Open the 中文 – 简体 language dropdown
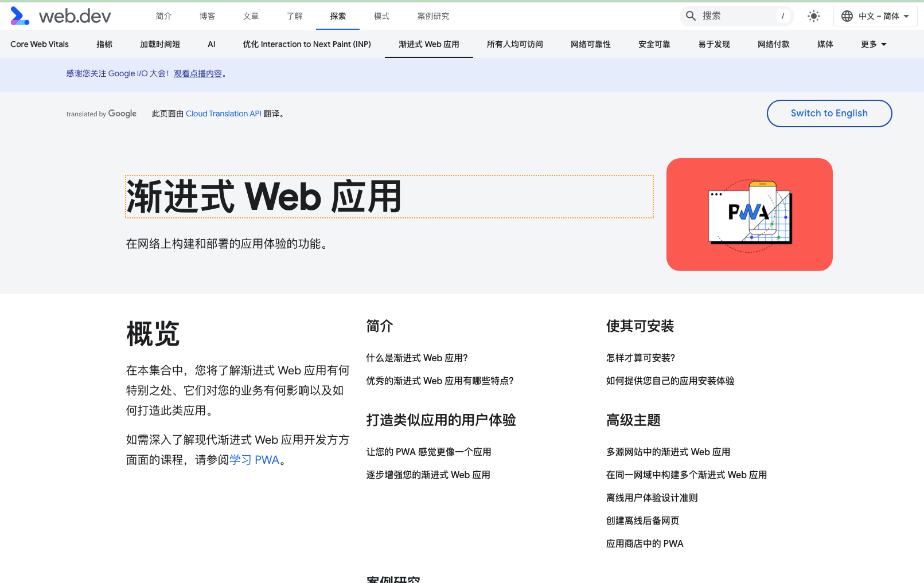924x583 pixels. 875,16
